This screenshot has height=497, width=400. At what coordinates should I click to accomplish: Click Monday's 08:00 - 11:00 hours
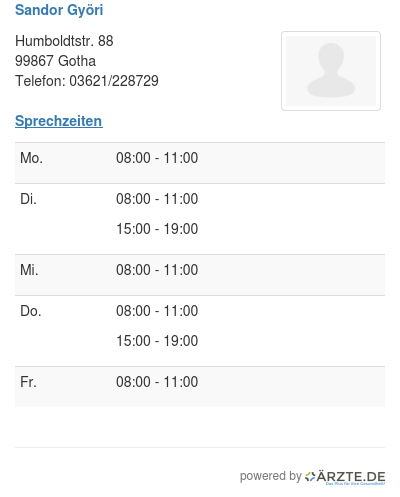click(157, 158)
